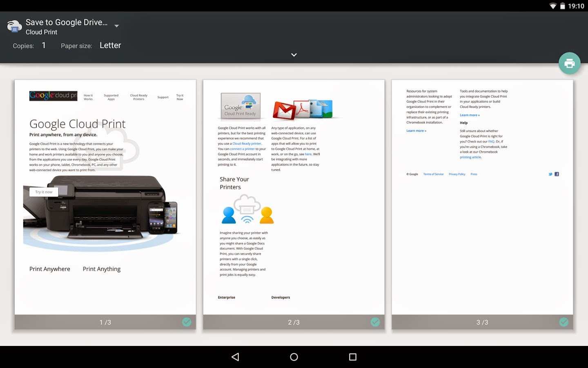Image resolution: width=588 pixels, height=368 pixels.
Task: Open the Save to Google Drive destination dropdown
Action: pyautogui.click(x=116, y=25)
